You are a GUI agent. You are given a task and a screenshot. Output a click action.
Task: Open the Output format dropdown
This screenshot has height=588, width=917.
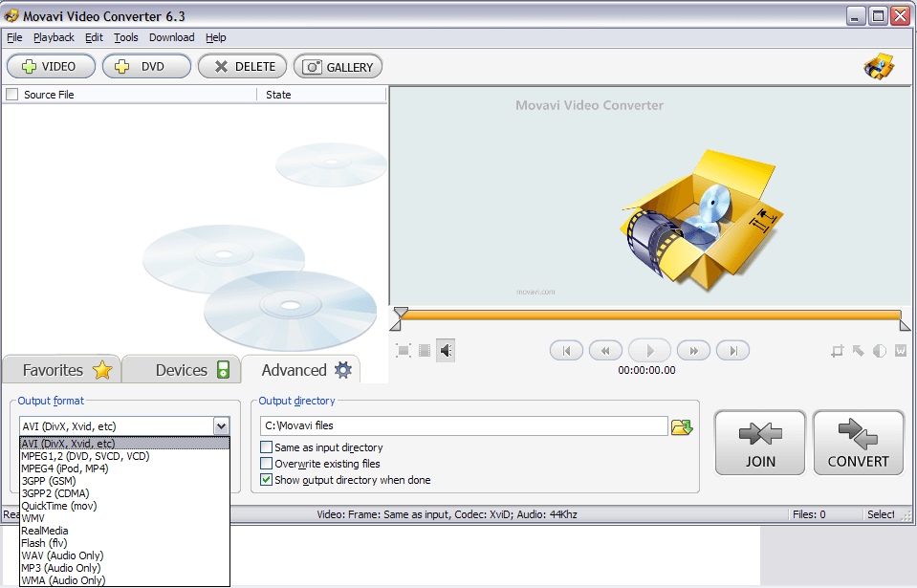point(221,425)
